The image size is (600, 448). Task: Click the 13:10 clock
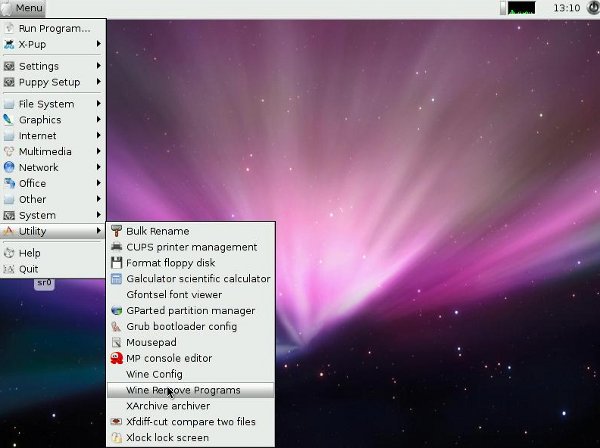(x=566, y=8)
